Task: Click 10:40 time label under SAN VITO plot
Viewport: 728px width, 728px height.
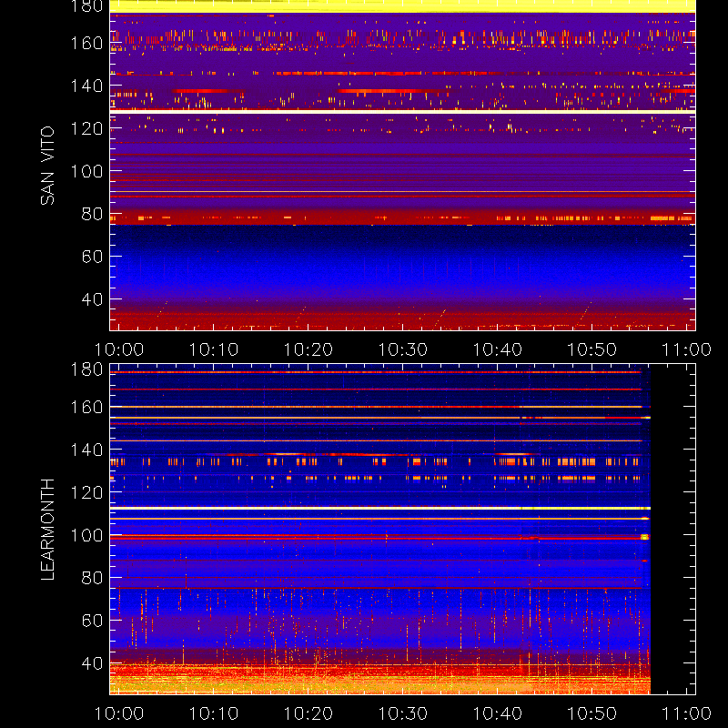Action: [497, 349]
